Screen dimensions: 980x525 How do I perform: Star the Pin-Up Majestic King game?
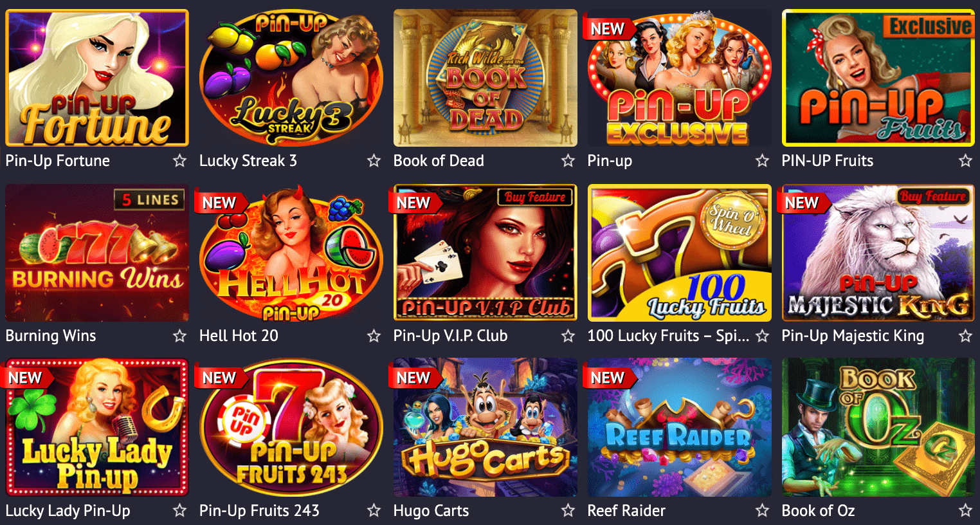click(x=965, y=336)
